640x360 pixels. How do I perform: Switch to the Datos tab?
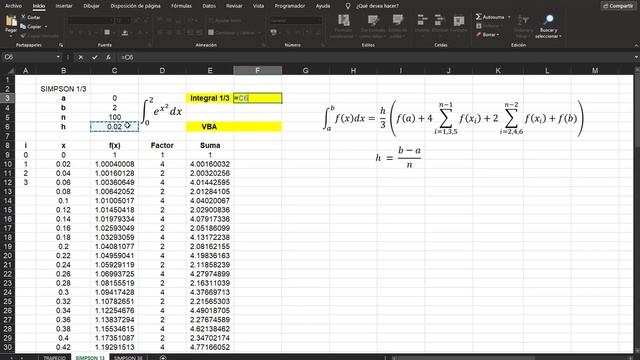(209, 6)
